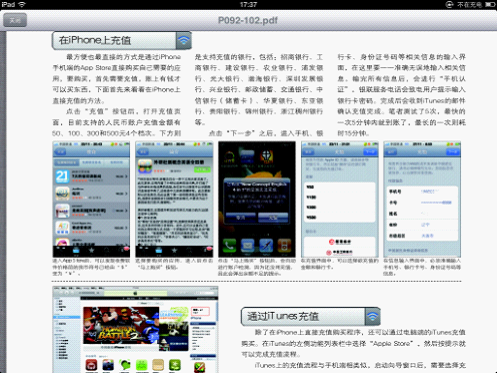Image resolution: width=497 pixels, height=373 pixels.
Task: Tap the Safari compass icon in pictured dock
Action: pos(266,246)
